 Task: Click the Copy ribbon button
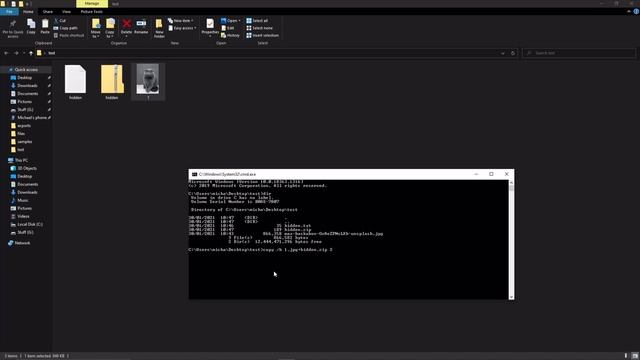click(31, 27)
